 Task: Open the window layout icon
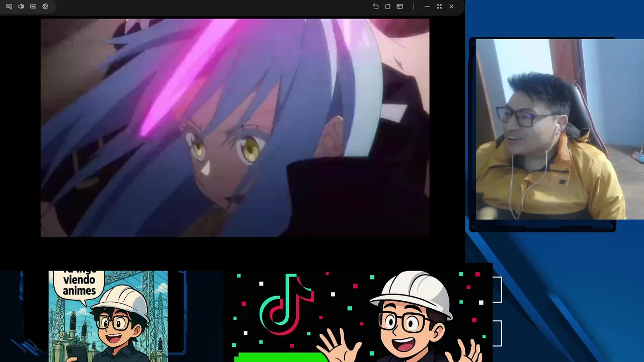[400, 7]
